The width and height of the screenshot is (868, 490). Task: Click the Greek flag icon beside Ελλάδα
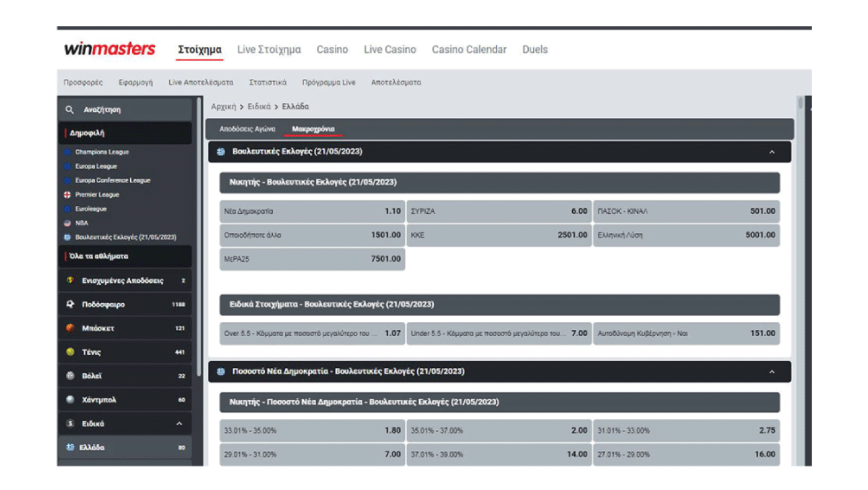pos(70,447)
